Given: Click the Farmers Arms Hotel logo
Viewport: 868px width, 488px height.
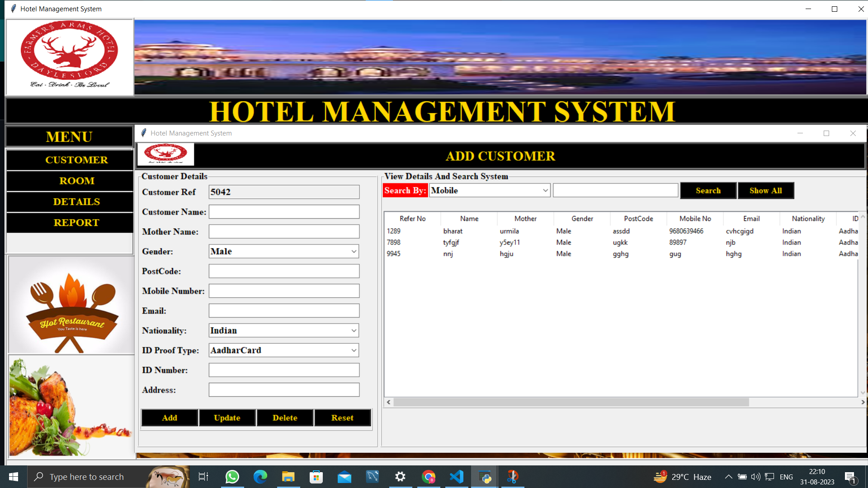Looking at the screenshot, I should [69, 56].
